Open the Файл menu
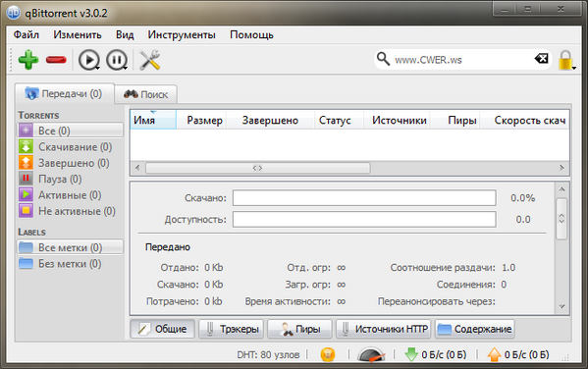588x369 pixels. 27,35
